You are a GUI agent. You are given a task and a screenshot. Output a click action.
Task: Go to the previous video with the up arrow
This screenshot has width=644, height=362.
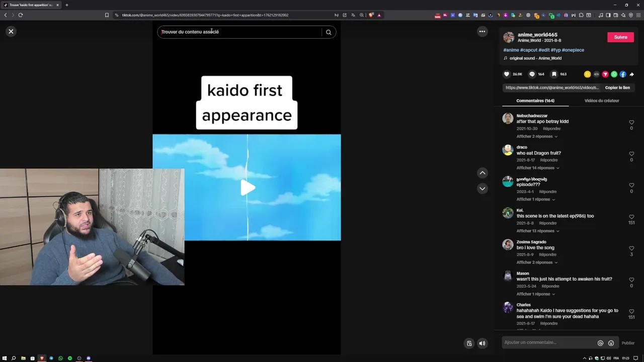pyautogui.click(x=482, y=173)
